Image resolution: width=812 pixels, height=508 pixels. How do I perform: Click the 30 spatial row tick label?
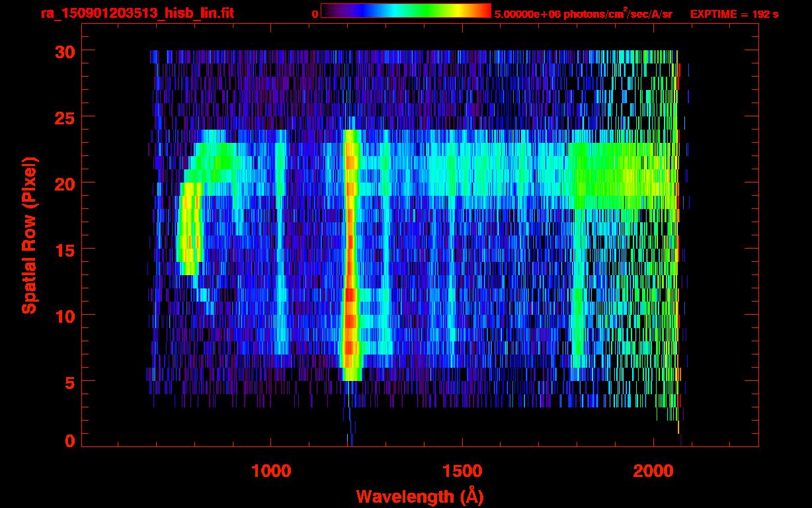pos(65,51)
